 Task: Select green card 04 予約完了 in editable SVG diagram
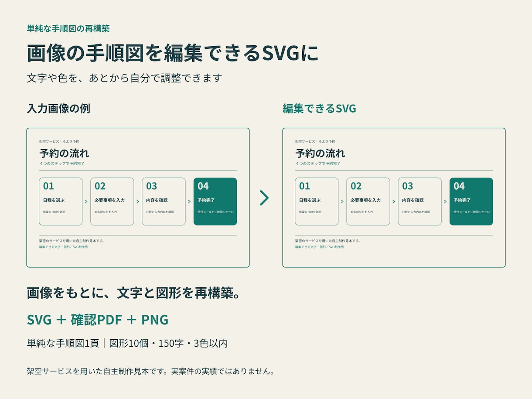[471, 201]
